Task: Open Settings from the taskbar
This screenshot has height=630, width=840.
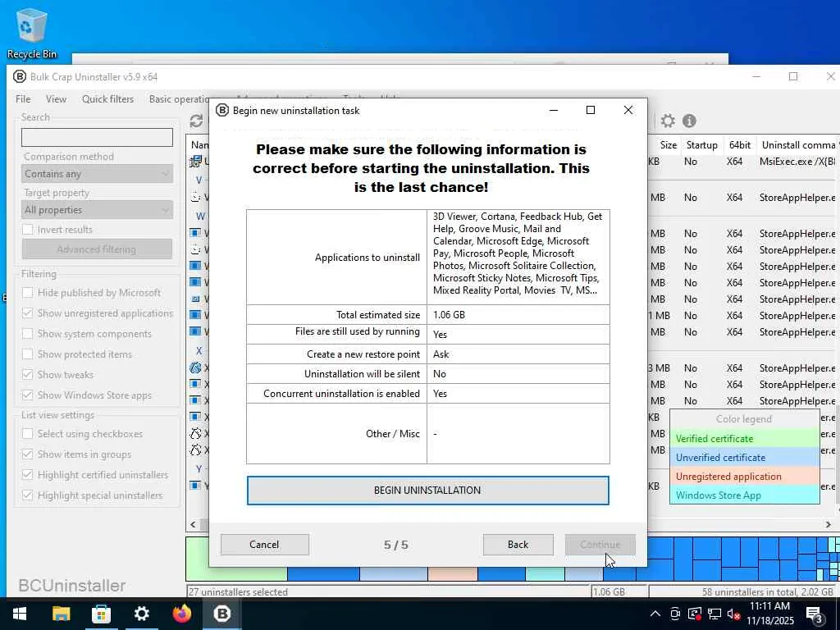Action: tap(141, 614)
